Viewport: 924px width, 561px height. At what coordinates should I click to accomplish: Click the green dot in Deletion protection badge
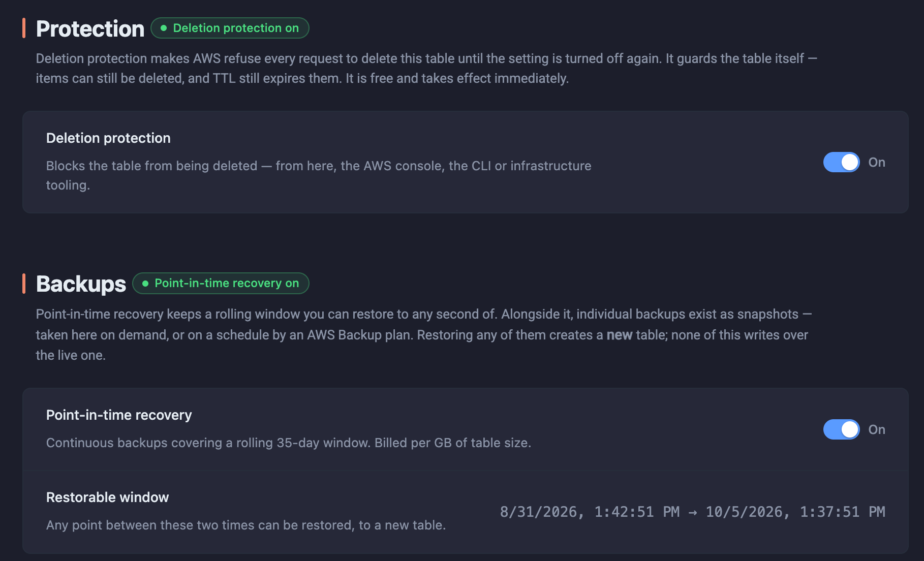click(164, 28)
